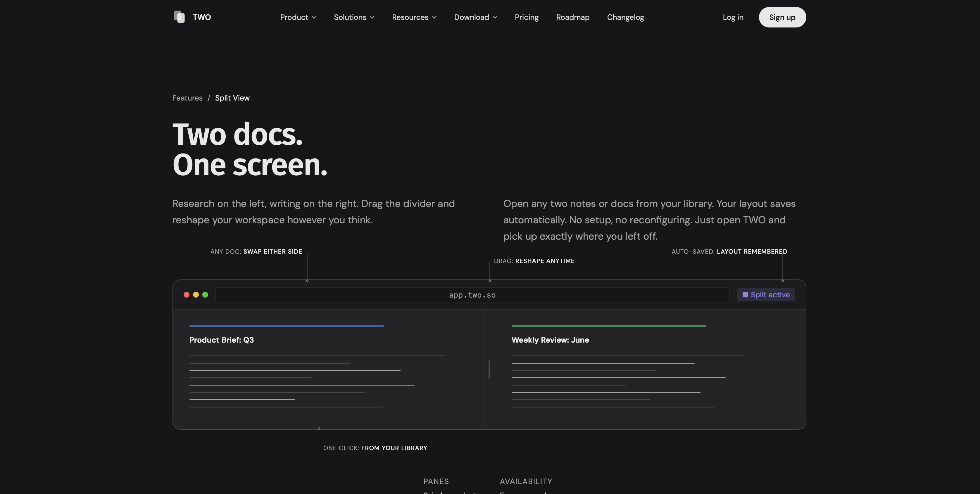
Task: Select the Split View breadcrumb
Action: pyautogui.click(x=232, y=98)
